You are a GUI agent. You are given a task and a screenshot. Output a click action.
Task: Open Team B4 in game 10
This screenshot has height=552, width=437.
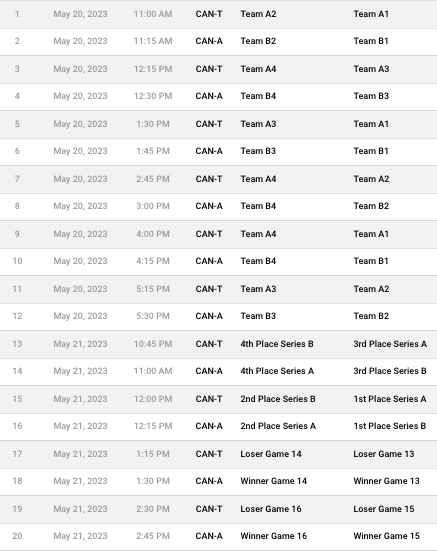click(258, 261)
